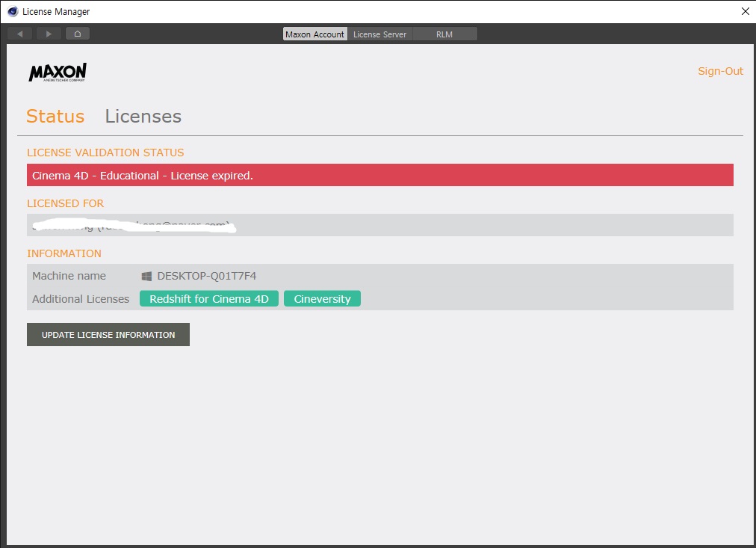756x548 pixels.
Task: Click the Licensed For account field
Action: (x=380, y=225)
